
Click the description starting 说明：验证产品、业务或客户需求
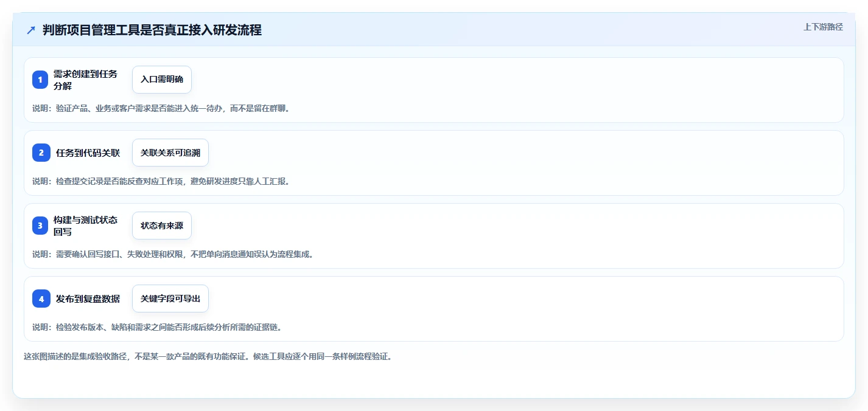pyautogui.click(x=161, y=108)
